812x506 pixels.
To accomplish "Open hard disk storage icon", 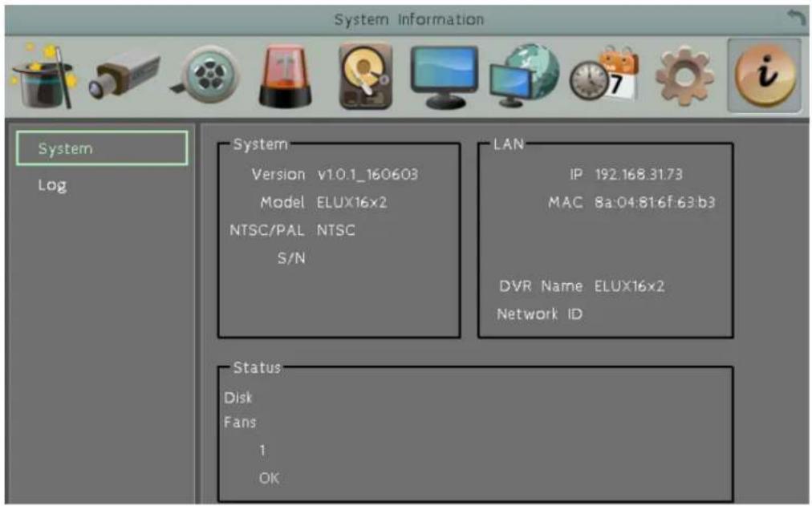I will coord(366,76).
